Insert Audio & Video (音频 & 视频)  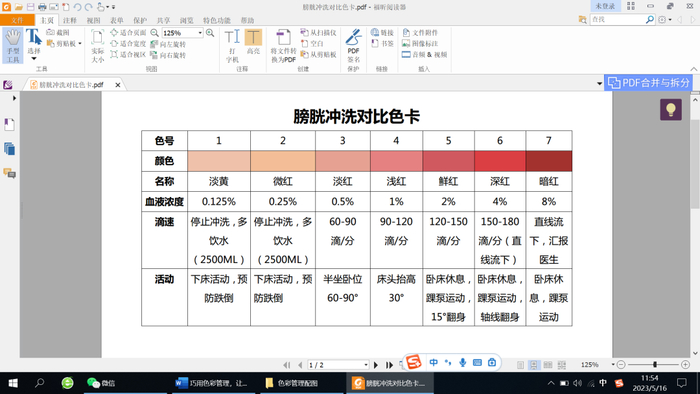pyautogui.click(x=424, y=54)
